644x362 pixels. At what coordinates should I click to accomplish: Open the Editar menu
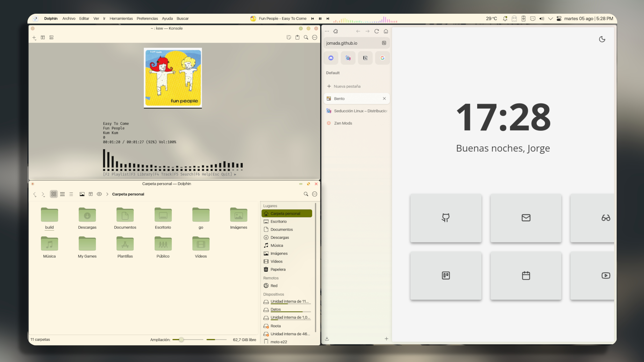coord(84,18)
